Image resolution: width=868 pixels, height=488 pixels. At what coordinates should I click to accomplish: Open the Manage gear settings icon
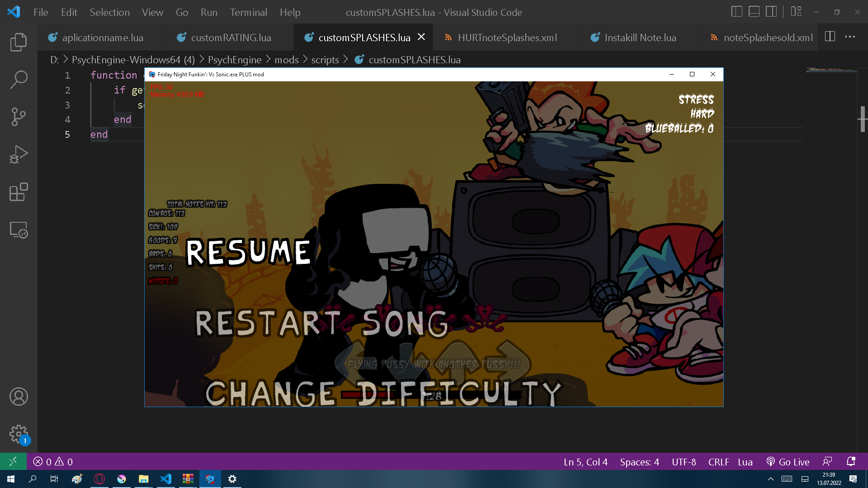point(19,434)
